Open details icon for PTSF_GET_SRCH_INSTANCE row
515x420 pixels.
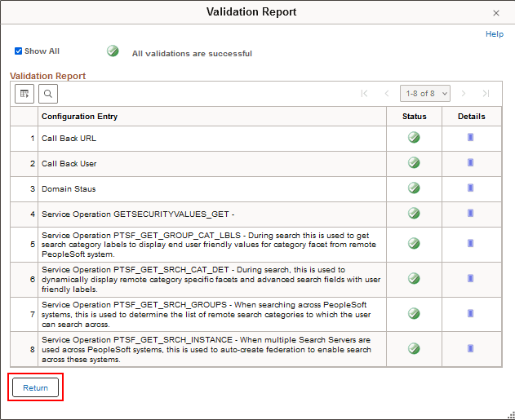point(470,348)
